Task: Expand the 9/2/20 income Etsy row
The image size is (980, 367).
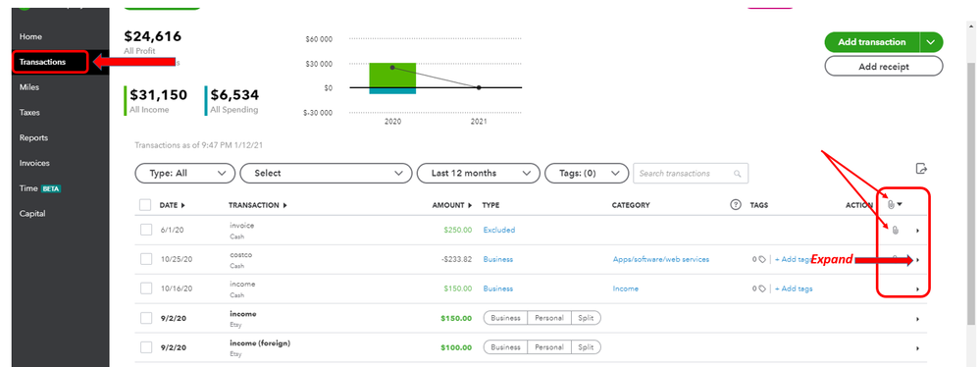Action: click(917, 319)
